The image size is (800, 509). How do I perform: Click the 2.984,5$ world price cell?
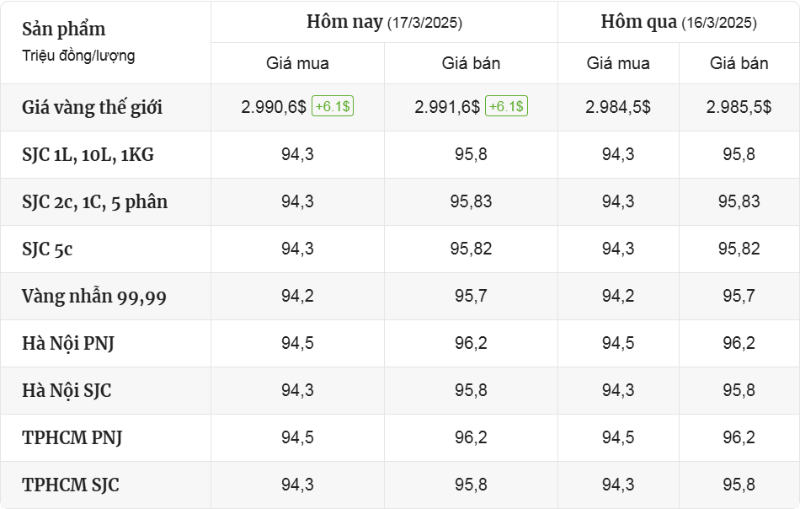point(618,107)
